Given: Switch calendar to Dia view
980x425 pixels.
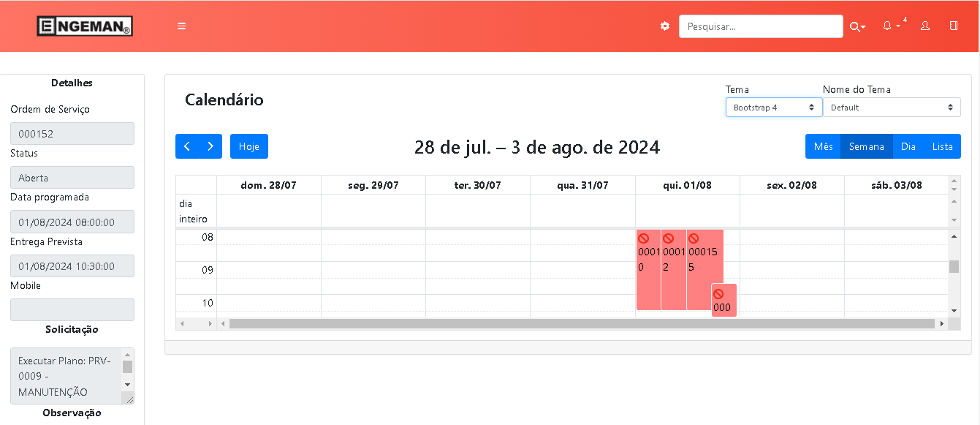Looking at the screenshot, I should 908,146.
